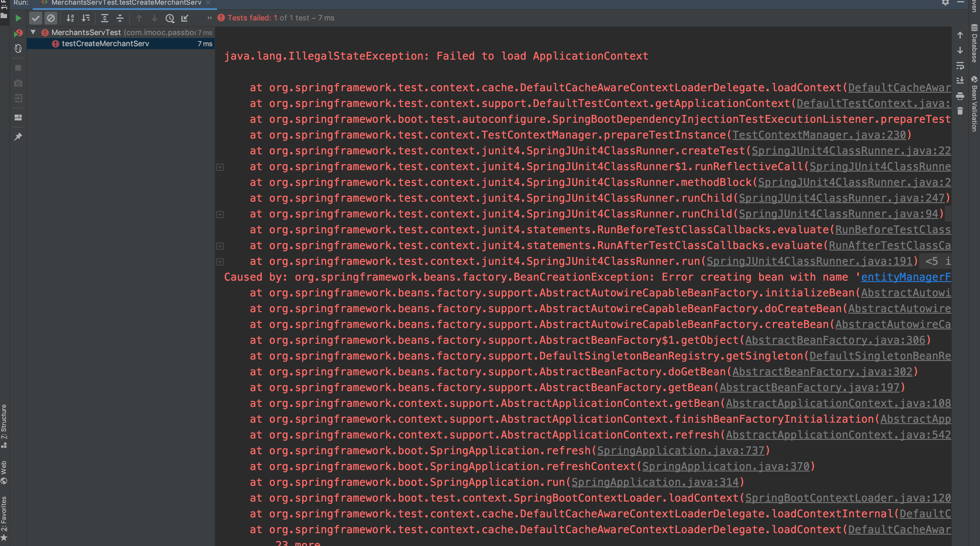
Task: Pin the Run tab
Action: pos(18,136)
